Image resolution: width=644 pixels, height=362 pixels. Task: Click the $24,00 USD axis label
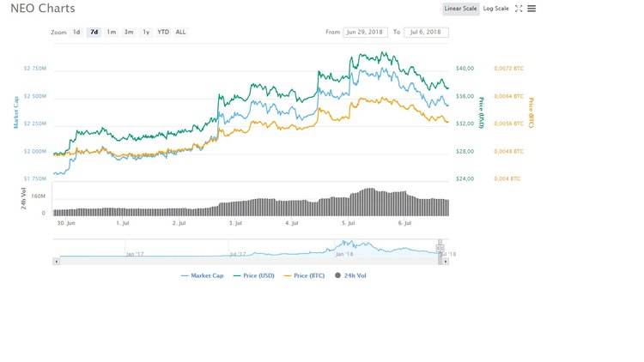(x=465, y=179)
